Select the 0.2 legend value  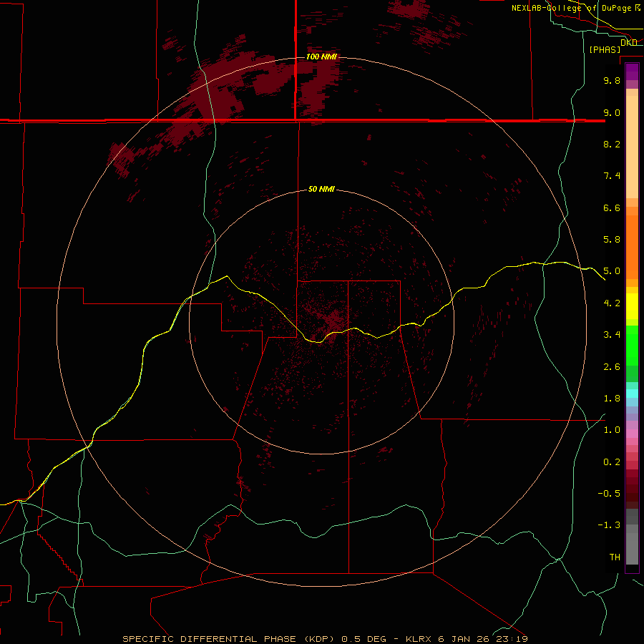click(x=612, y=462)
